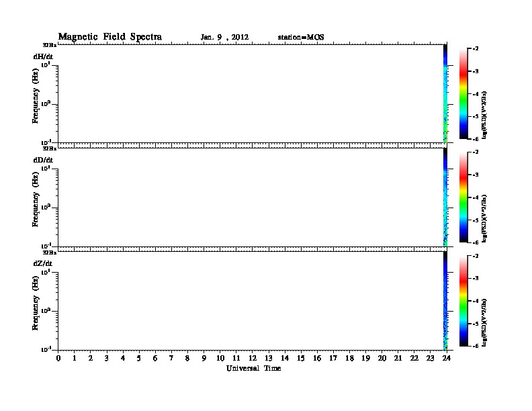Viewport: 532px width, 411px height.
Task: Click the 10^0 tick label in dD/dt panel
Action: 46,208
